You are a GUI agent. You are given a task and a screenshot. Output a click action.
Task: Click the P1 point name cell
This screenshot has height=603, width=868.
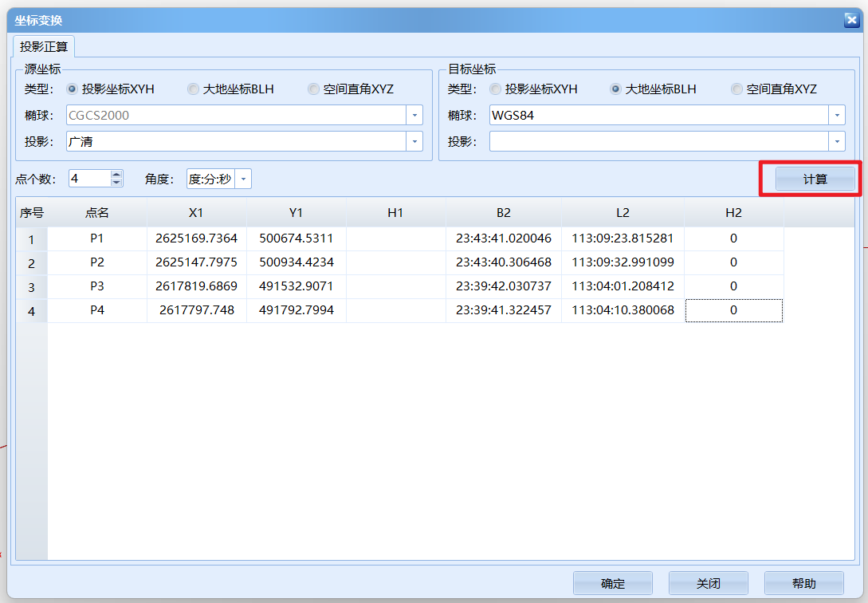pos(97,238)
